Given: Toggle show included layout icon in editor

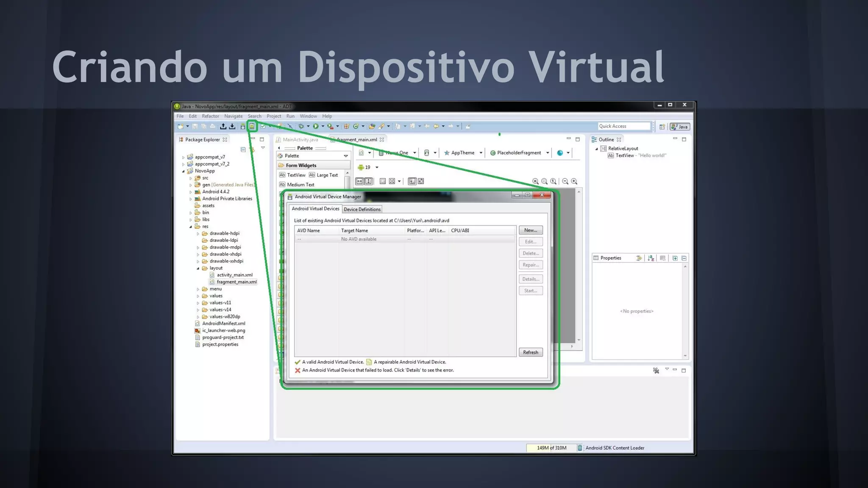Looking at the screenshot, I should (x=412, y=181).
